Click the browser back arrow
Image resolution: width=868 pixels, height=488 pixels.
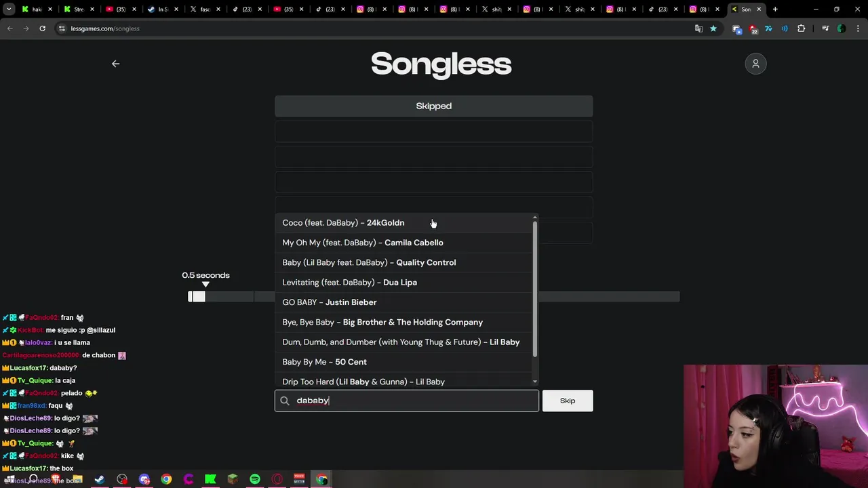[9, 28]
